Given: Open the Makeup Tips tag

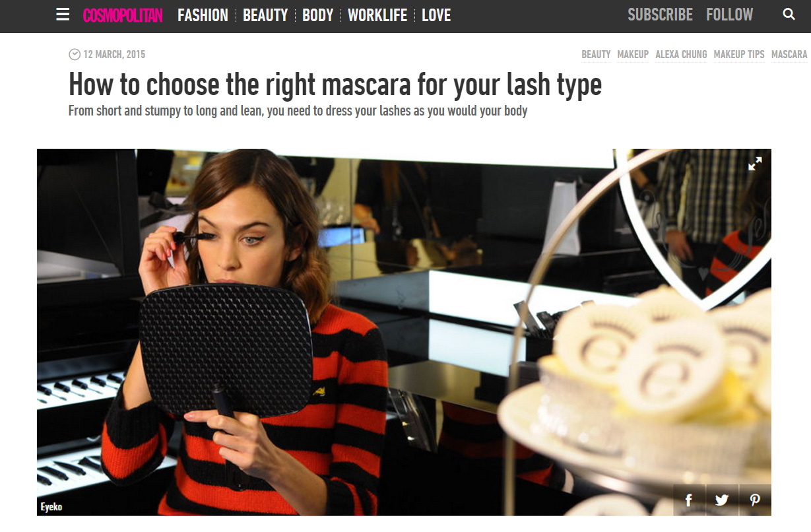Looking at the screenshot, I should [739, 55].
